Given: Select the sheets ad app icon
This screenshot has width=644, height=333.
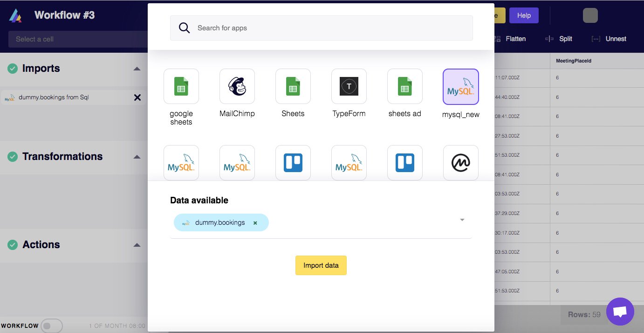Looking at the screenshot, I should click(x=405, y=86).
